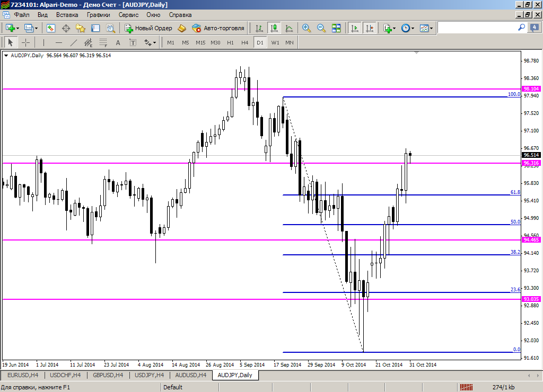Image resolution: width=543 pixels, height=392 pixels.
Task: Click the Новый Ордер button
Action: 148,28
